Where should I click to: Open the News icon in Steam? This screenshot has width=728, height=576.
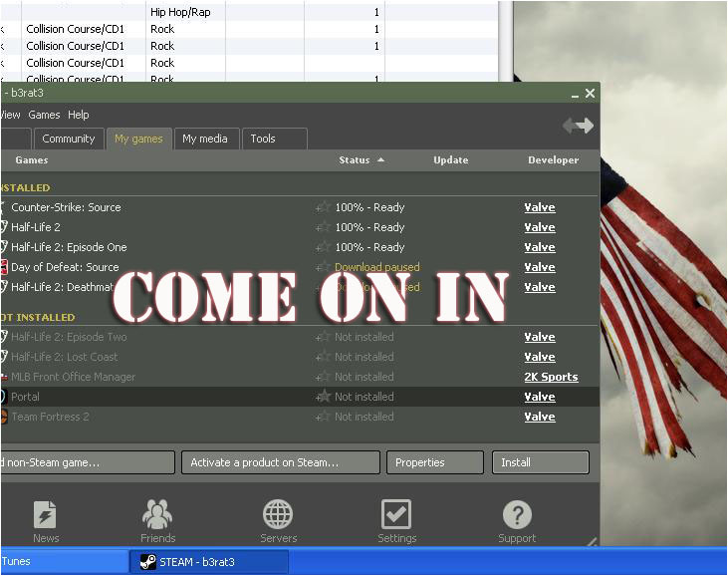45,514
